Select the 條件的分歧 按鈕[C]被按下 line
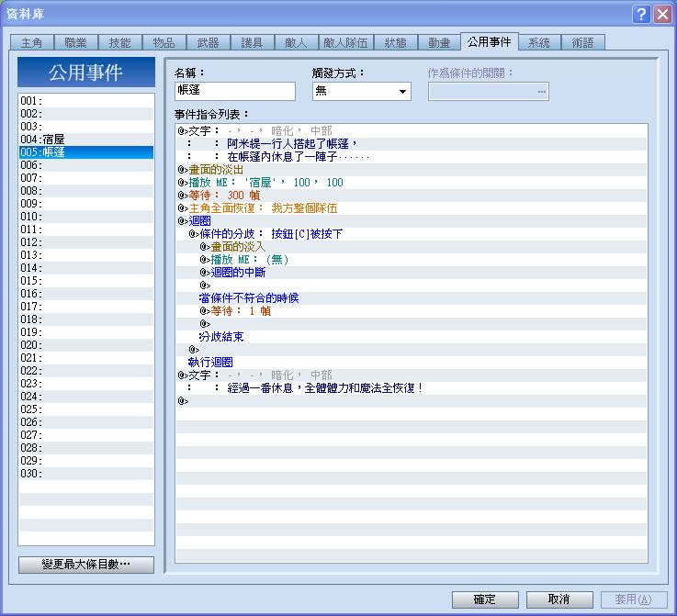 (412, 234)
